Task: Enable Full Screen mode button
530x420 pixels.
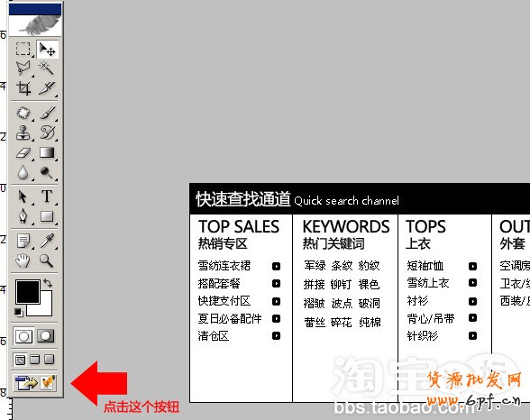Action: (x=50, y=359)
